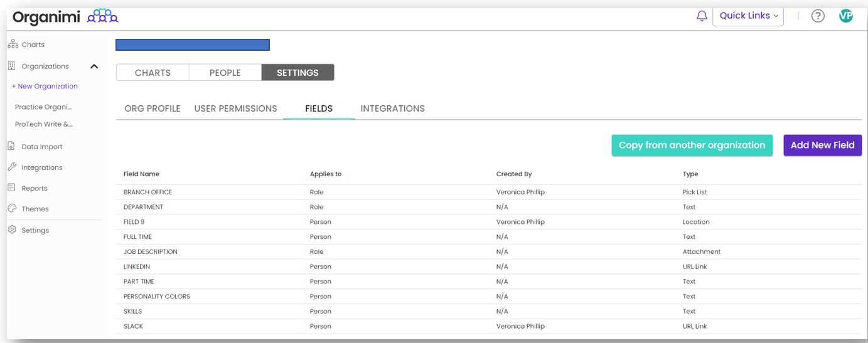
Task: Open the USER PERMISSIONS tab
Action: pyautogui.click(x=235, y=108)
